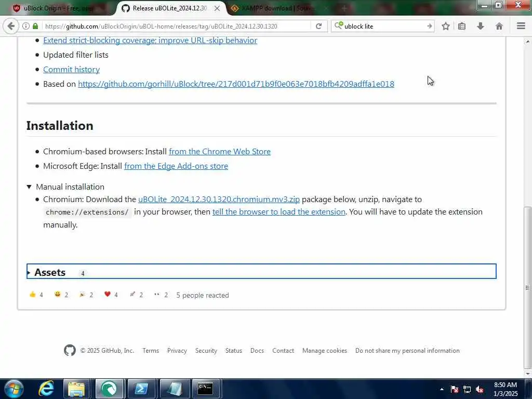The height and width of the screenshot is (399, 532).
Task: Go to browser home page icon
Action: click(499, 26)
